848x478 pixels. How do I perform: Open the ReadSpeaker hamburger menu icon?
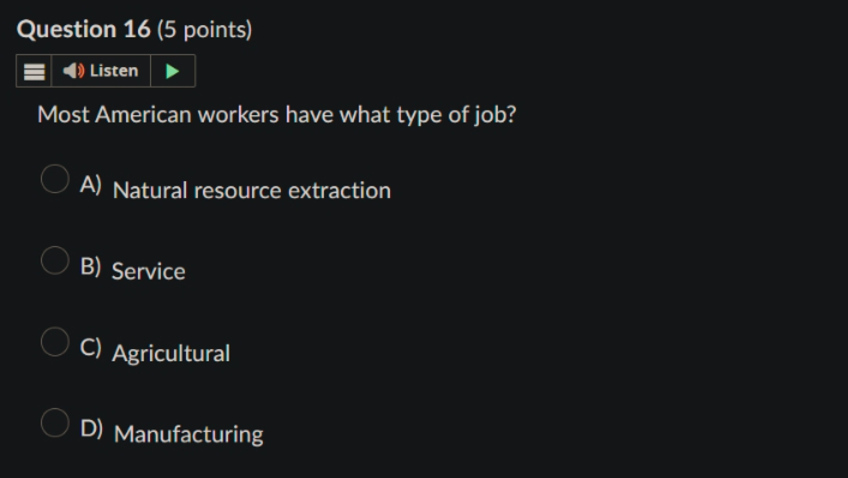point(34,71)
